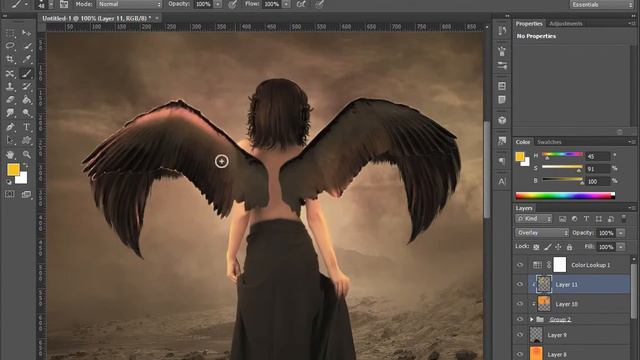
Task: Open layer Fill slider arrow
Action: point(621,247)
